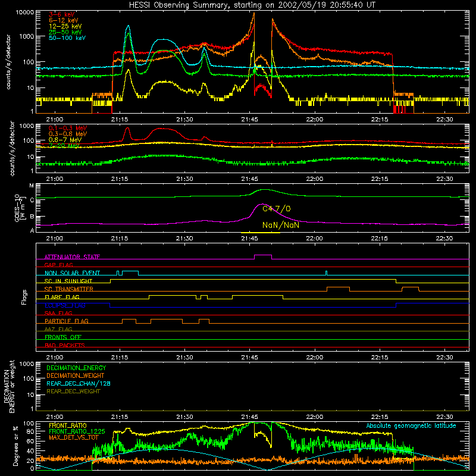Screen dimensions: 476x476
Task: Click the 'C4.7/0' flare class annotation
Action: pos(277,209)
